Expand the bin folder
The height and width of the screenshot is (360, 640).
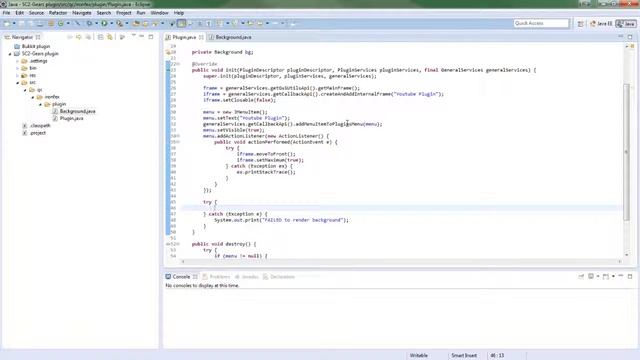pyautogui.click(x=18, y=68)
